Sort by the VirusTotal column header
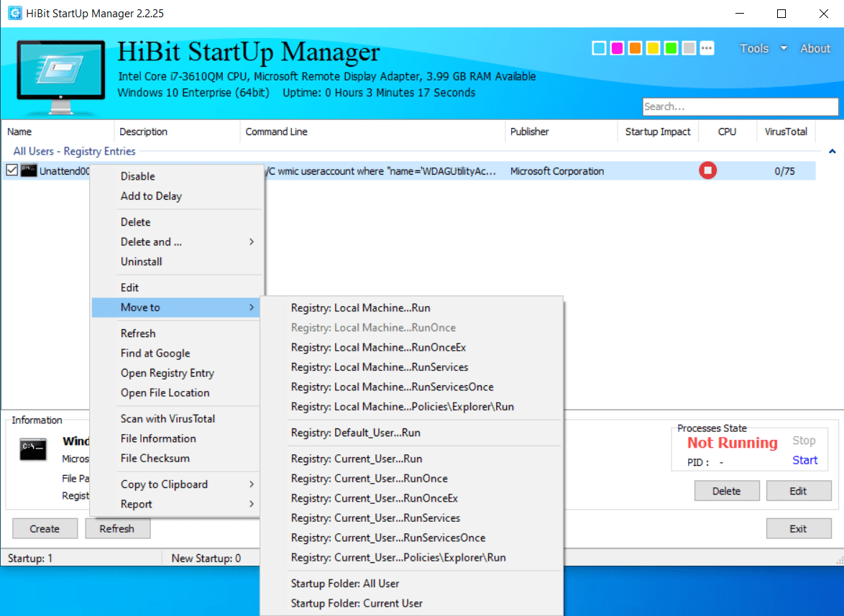The image size is (844, 616). click(786, 132)
